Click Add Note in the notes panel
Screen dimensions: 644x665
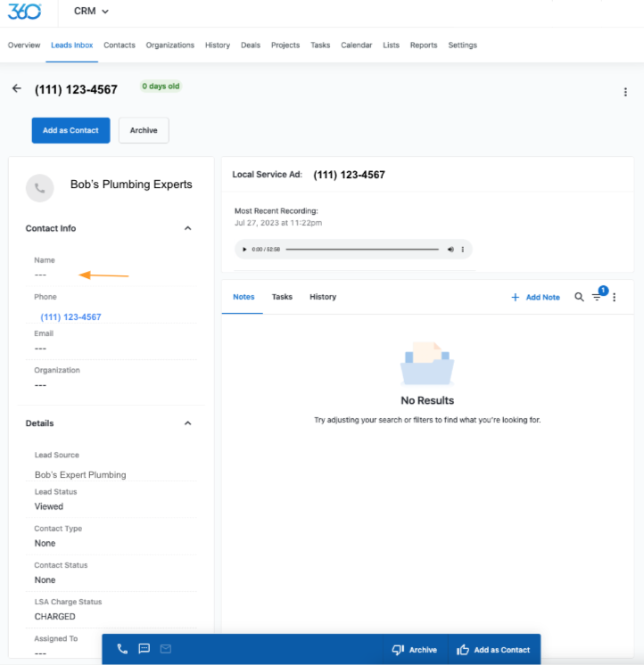[x=535, y=297]
